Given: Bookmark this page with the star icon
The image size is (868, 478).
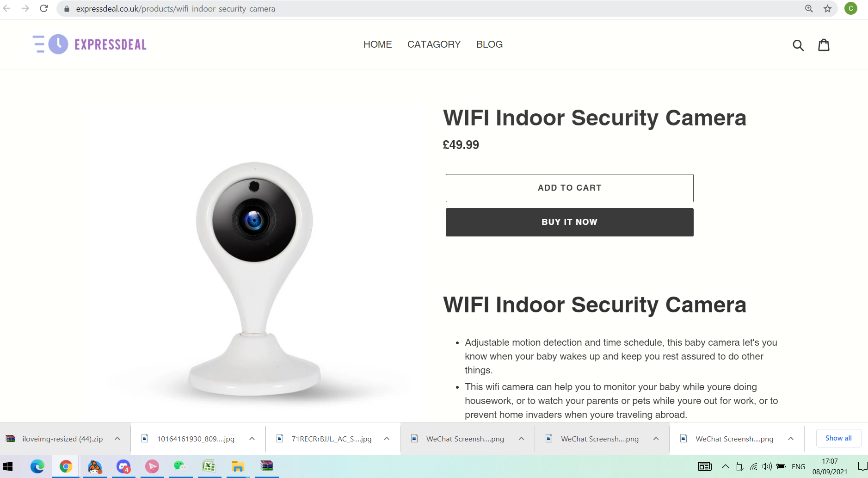Looking at the screenshot, I should [x=827, y=9].
